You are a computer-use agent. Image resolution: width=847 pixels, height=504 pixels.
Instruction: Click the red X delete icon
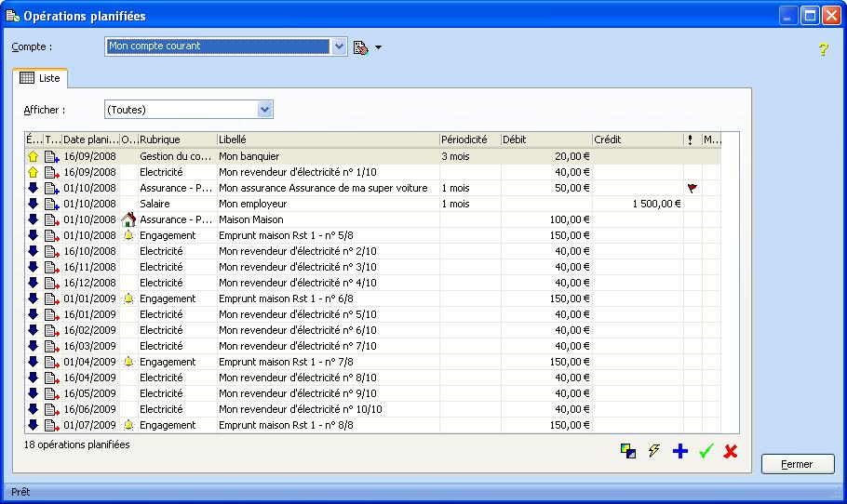pyautogui.click(x=731, y=451)
